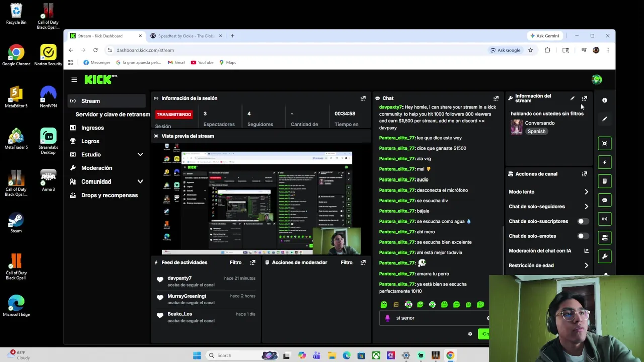Reload the Kick dashboard page
This screenshot has height=362, width=644.
pos(95,50)
